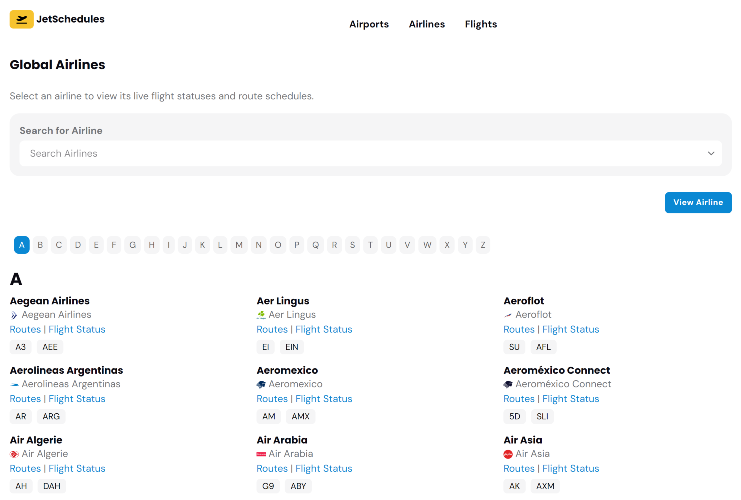This screenshot has height=500, width=741.
Task: Go to letter S airlines
Action: pos(352,245)
